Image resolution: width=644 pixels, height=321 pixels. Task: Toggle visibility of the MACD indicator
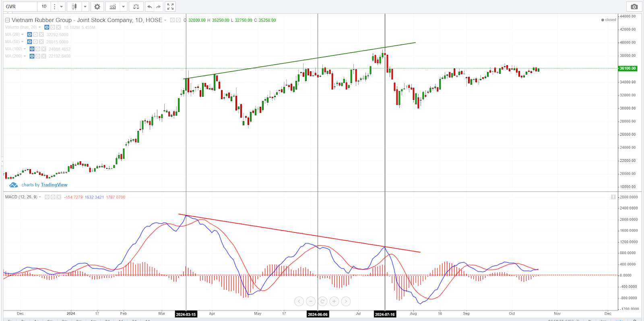click(x=47, y=197)
